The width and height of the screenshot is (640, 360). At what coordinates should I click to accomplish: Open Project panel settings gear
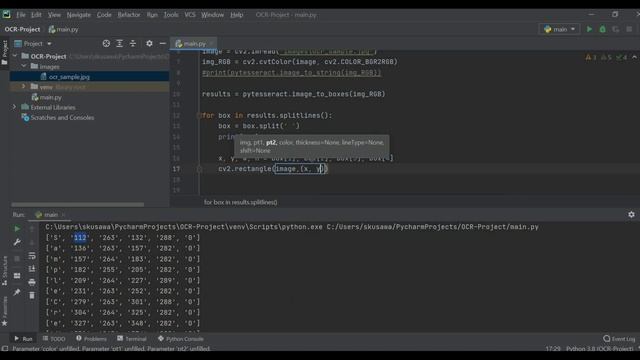(149, 43)
